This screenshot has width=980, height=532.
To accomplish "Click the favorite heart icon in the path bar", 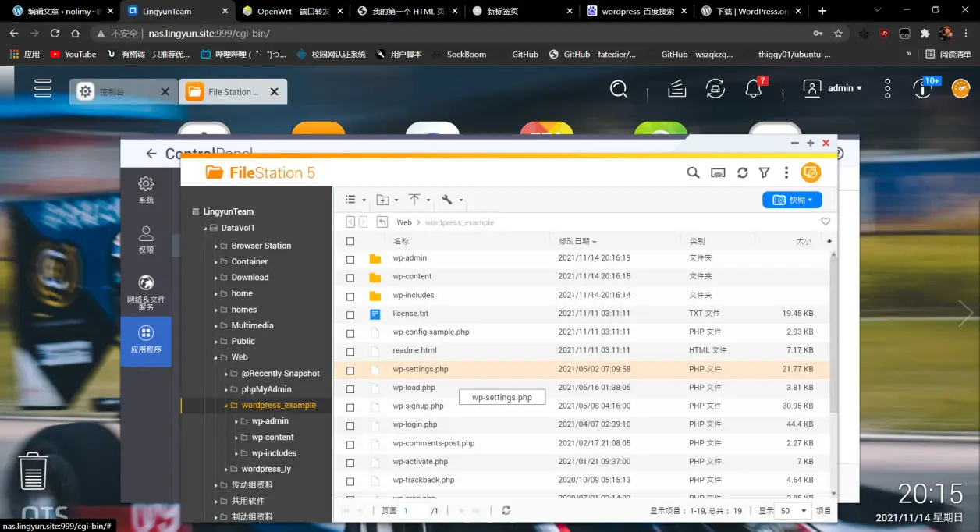I will [826, 222].
